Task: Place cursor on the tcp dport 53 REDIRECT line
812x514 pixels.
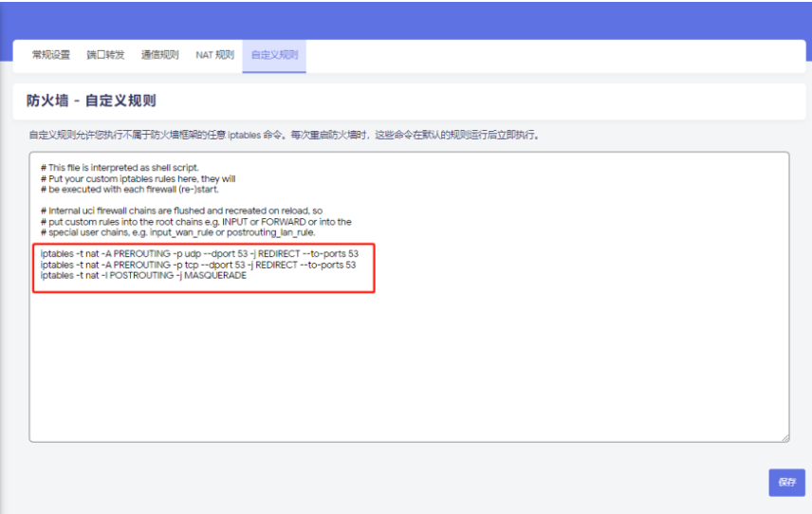Action: pos(199,265)
